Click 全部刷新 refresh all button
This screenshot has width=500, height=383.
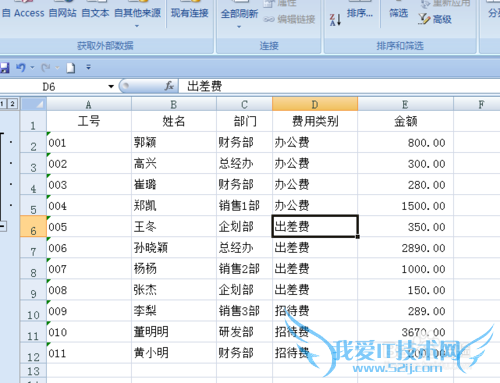pyautogui.click(x=239, y=14)
